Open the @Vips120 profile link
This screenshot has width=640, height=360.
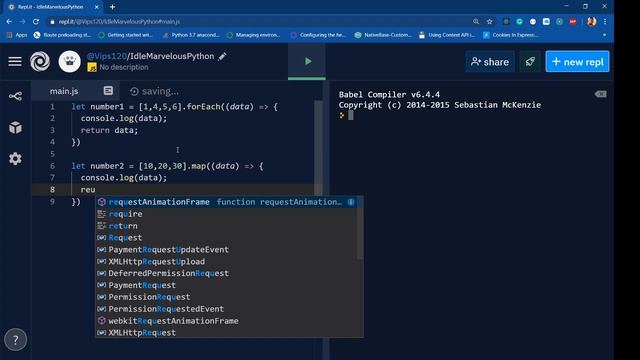[107, 56]
